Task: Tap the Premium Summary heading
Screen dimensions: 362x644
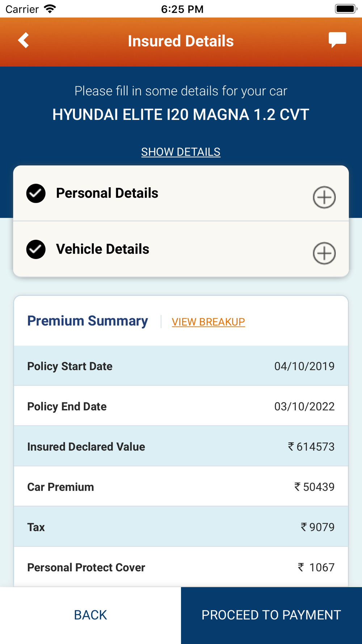Action: coord(88,321)
